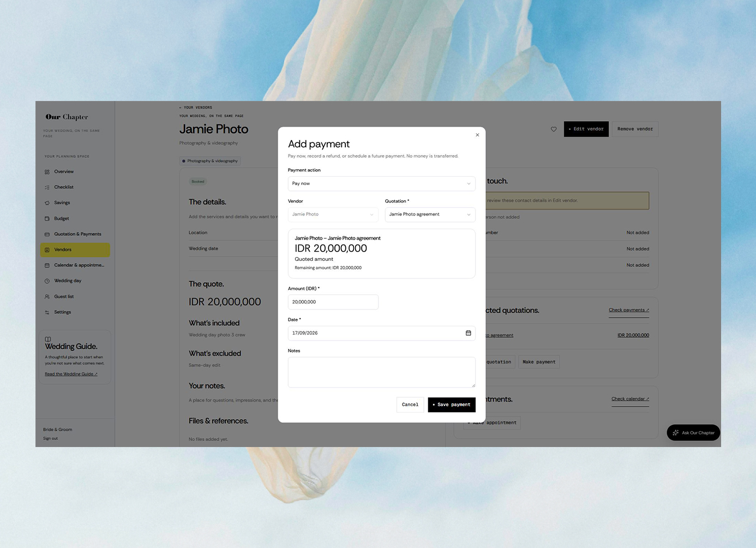Screen dimensions: 756x548
Task: Click the Date input field
Action: (x=381, y=333)
